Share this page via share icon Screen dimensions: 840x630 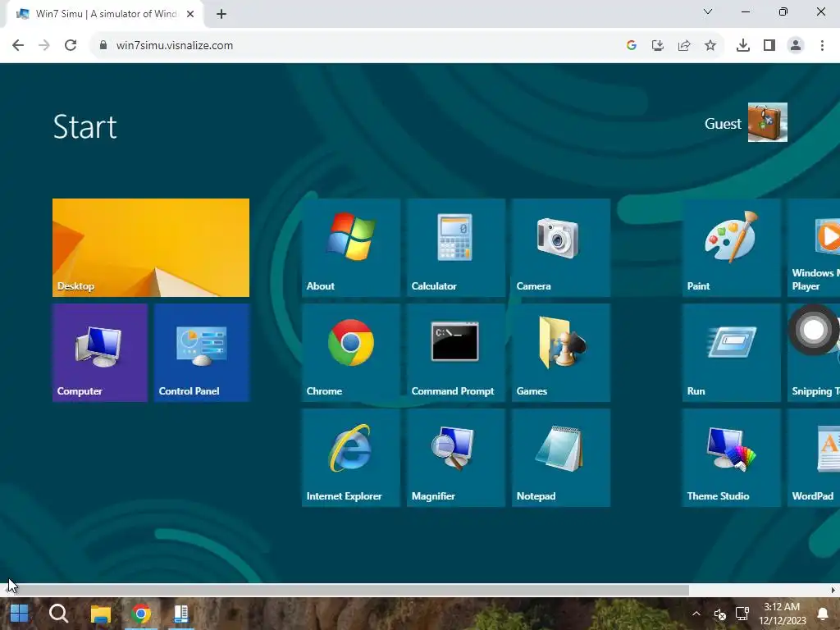[684, 45]
